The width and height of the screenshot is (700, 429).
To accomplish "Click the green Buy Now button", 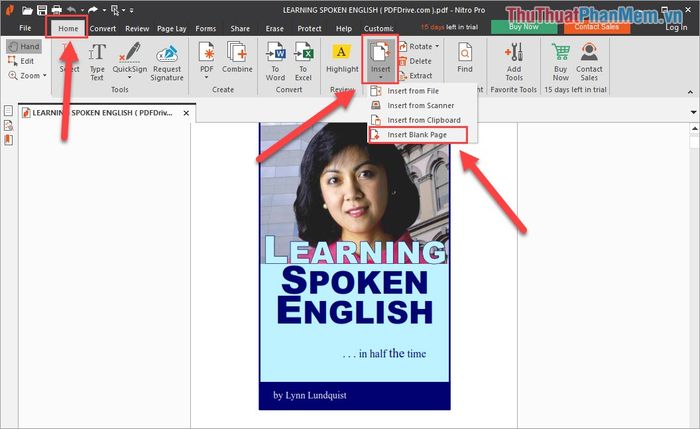I will (x=524, y=27).
